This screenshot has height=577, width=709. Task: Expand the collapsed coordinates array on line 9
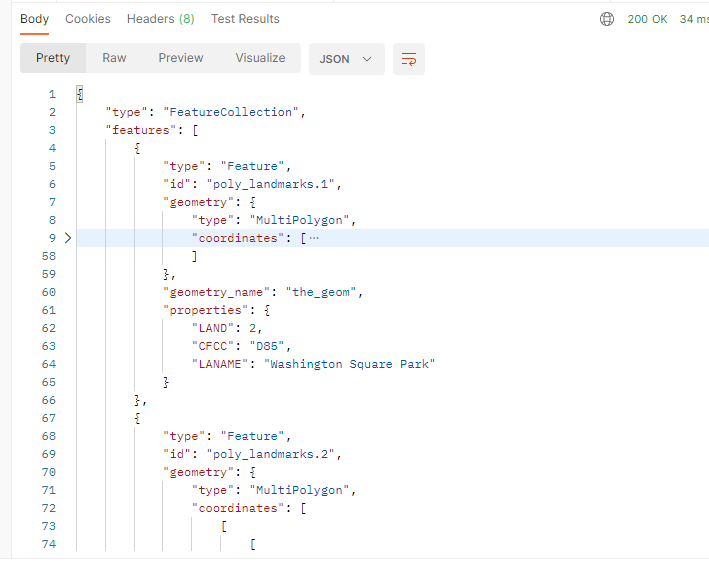68,238
